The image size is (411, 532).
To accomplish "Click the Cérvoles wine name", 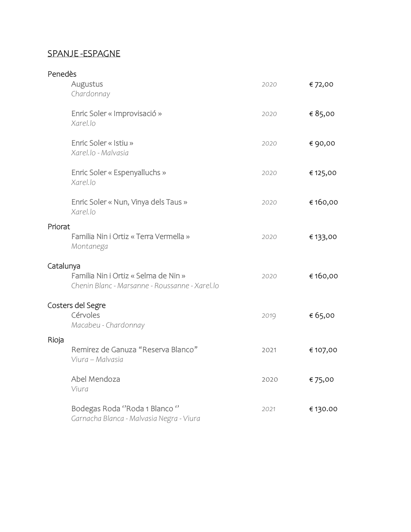I will tap(86, 315).
